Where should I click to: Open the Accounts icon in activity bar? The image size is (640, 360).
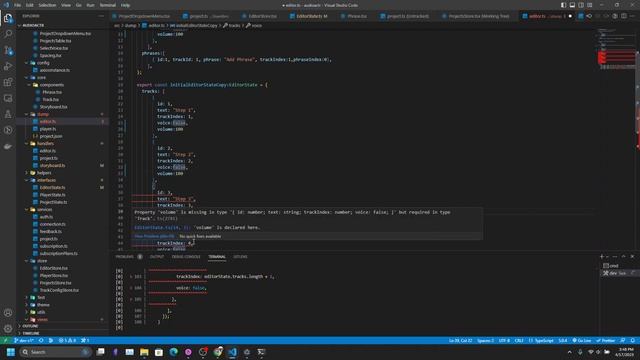click(8, 313)
